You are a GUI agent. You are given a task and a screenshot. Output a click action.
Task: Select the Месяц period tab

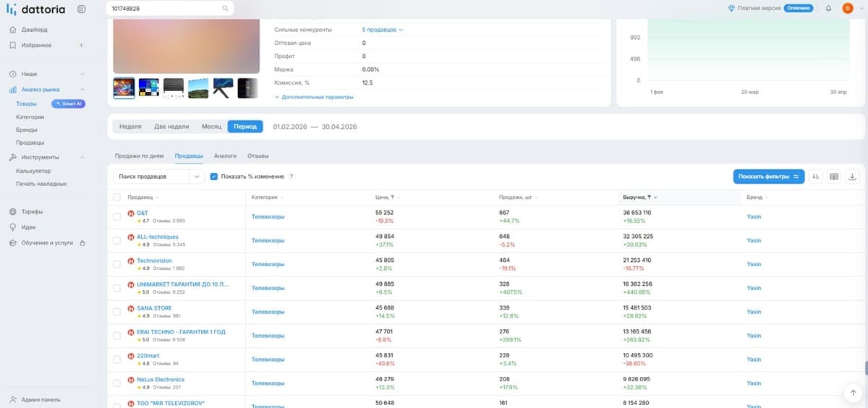(211, 127)
